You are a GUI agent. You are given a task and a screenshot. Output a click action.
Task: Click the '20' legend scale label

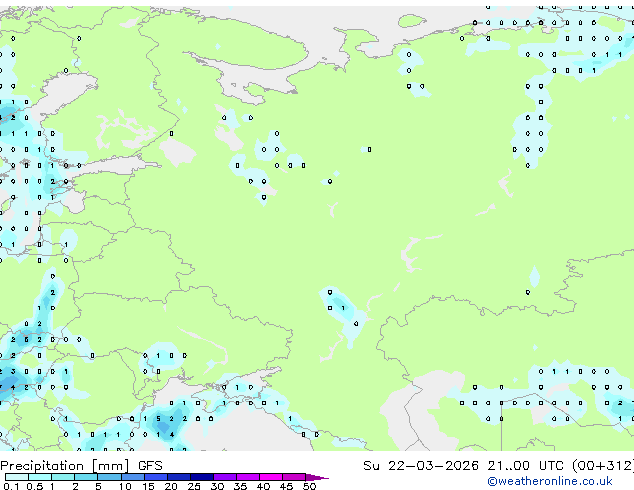pyautogui.click(x=171, y=486)
